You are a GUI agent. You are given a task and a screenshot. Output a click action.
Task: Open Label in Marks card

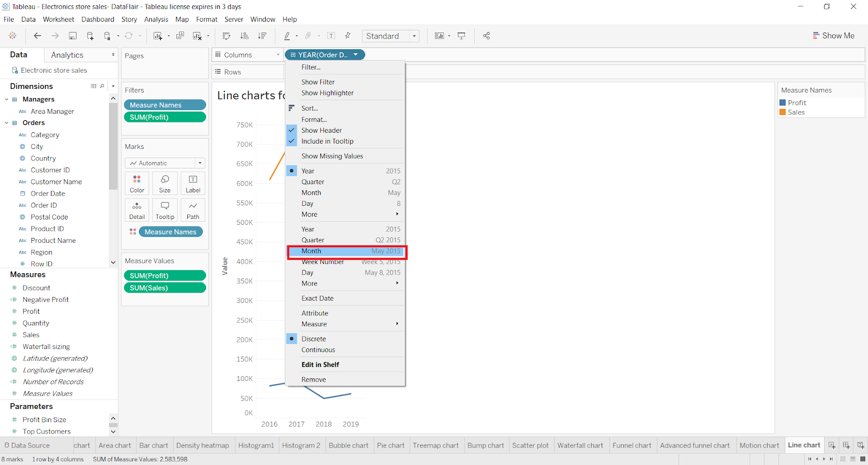(193, 184)
